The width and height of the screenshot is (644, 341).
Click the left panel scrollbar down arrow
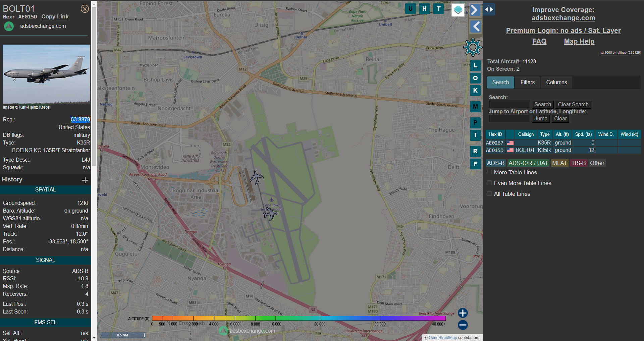[x=94, y=338]
